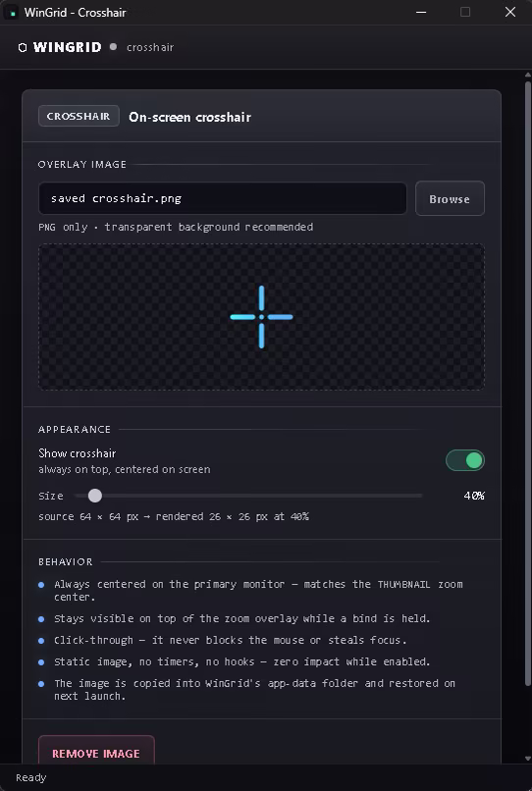Click the gray status dot beside crosshair
Image resolution: width=532 pixels, height=791 pixels.
pos(114,47)
